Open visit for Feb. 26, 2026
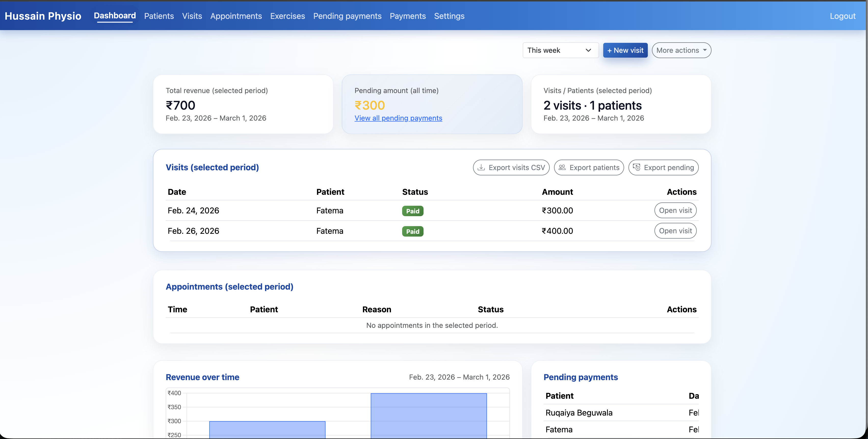The image size is (868, 439). coord(675,231)
